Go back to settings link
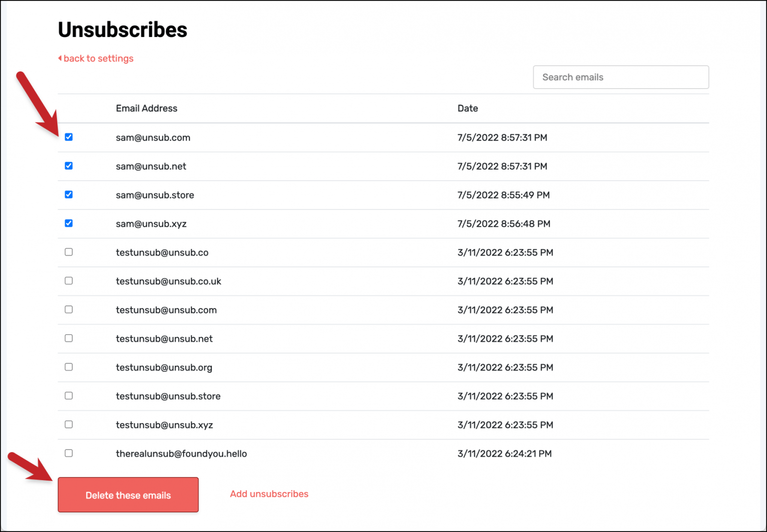The height and width of the screenshot is (532, 767). tap(98, 58)
